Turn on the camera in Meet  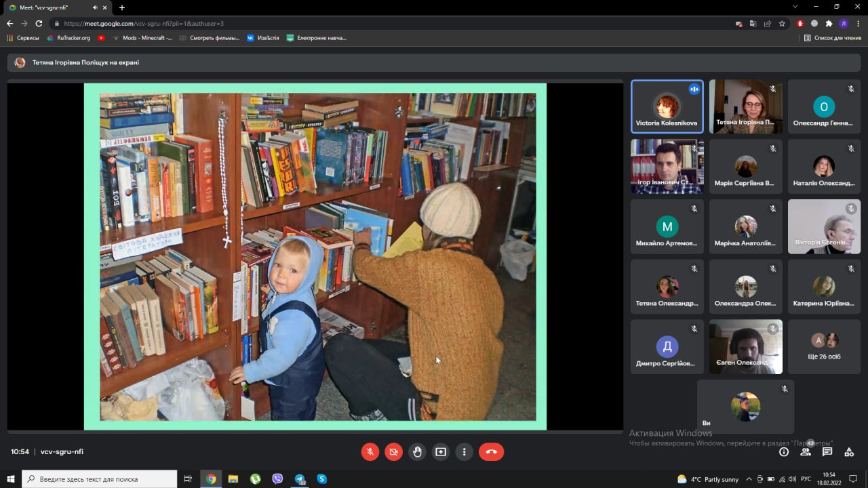click(x=393, y=452)
